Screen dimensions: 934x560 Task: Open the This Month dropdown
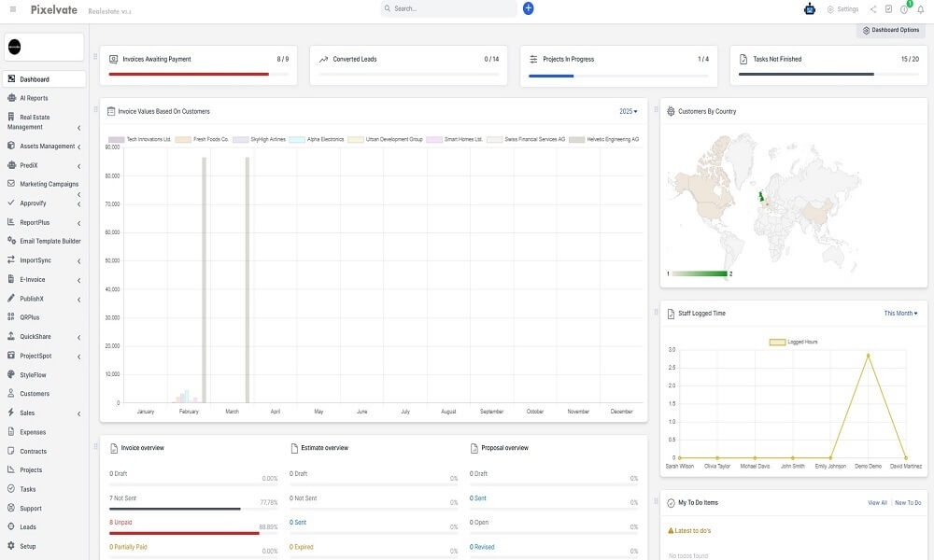click(899, 312)
